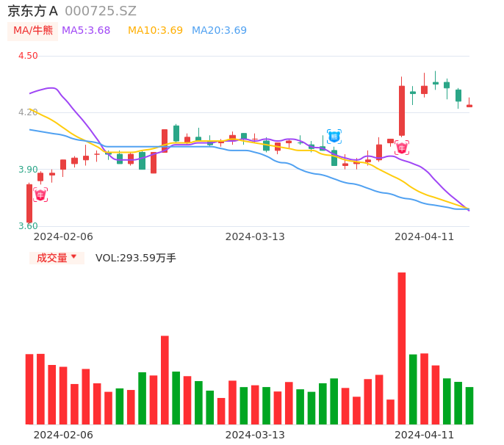The width and height of the screenshot is (504, 445).
Task: Select the MA/牛熊 indicator button
Action: [x=33, y=31]
